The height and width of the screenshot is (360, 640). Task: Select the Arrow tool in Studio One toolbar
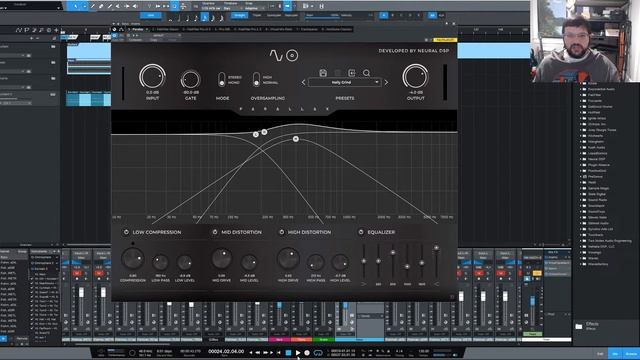76,6
